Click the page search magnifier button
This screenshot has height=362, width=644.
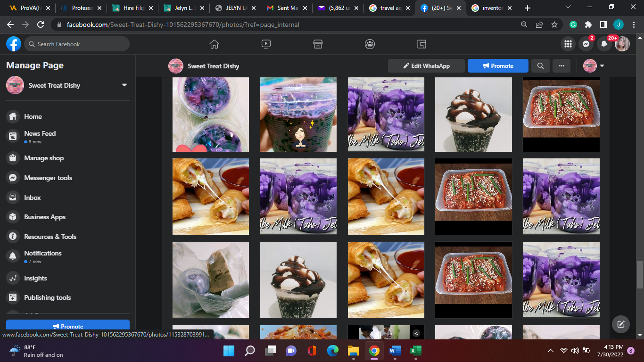[540, 66]
